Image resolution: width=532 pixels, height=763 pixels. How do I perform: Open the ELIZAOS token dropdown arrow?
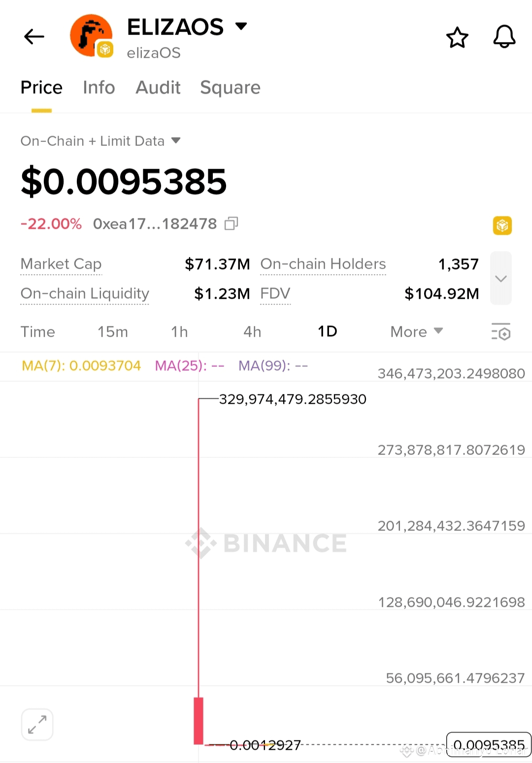241,26
